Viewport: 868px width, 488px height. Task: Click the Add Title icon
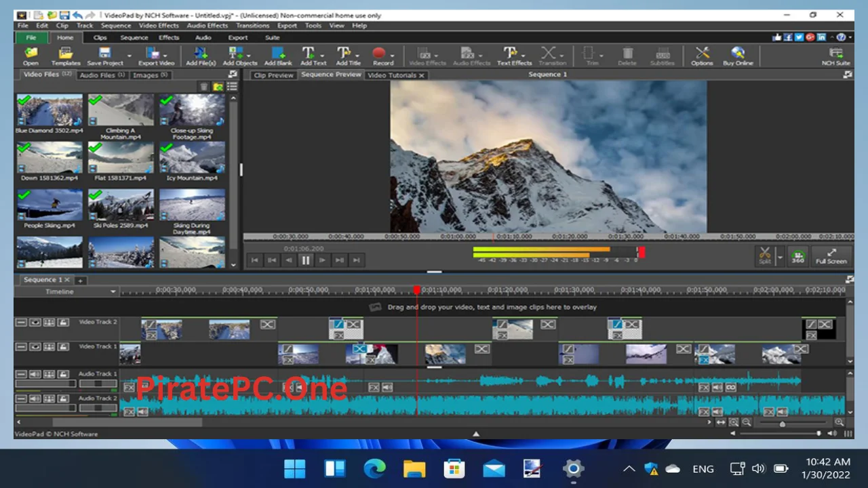pyautogui.click(x=348, y=56)
